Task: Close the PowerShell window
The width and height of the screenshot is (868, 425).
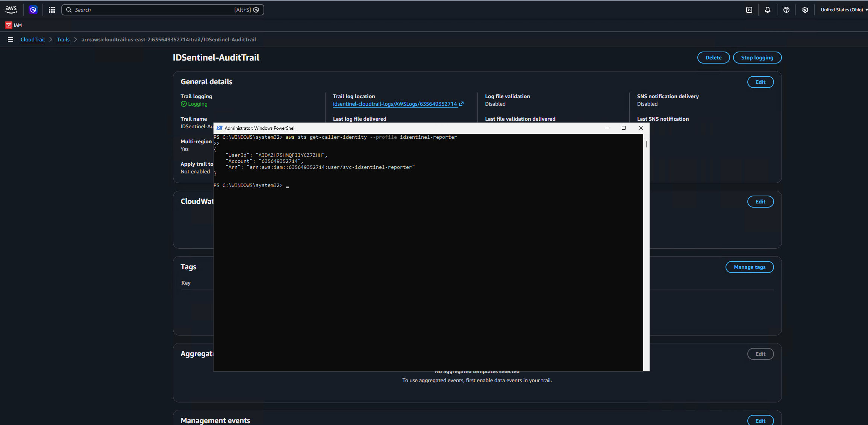Action: [x=641, y=128]
